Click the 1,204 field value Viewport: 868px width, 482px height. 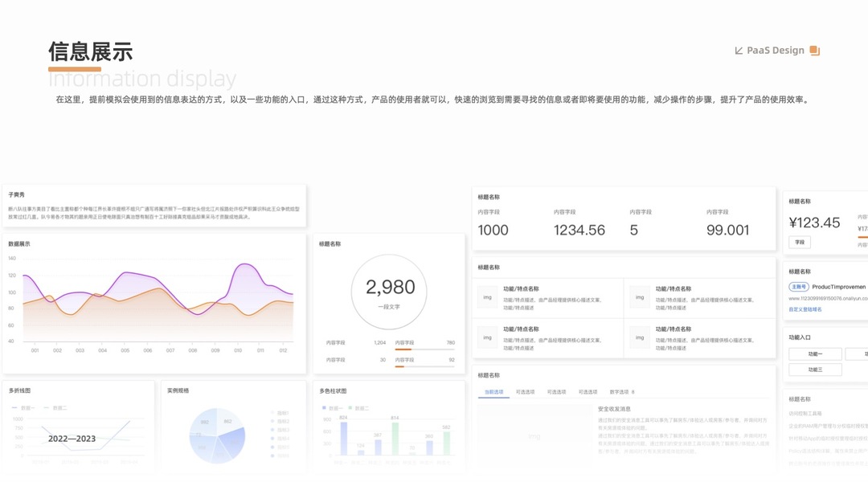click(x=379, y=342)
